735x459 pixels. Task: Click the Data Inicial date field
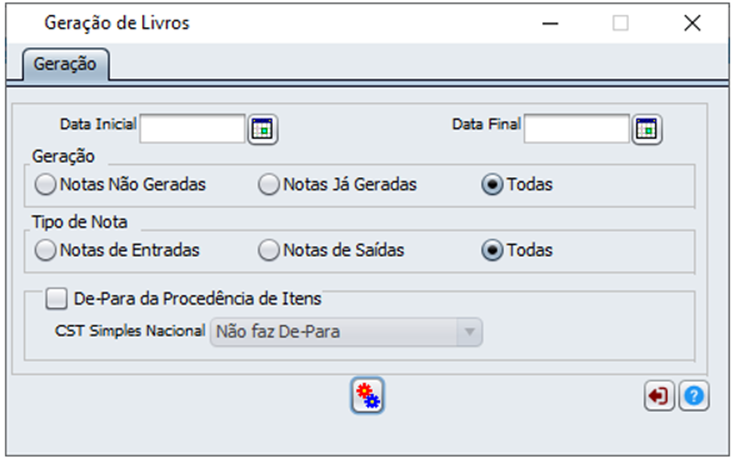[x=193, y=128]
